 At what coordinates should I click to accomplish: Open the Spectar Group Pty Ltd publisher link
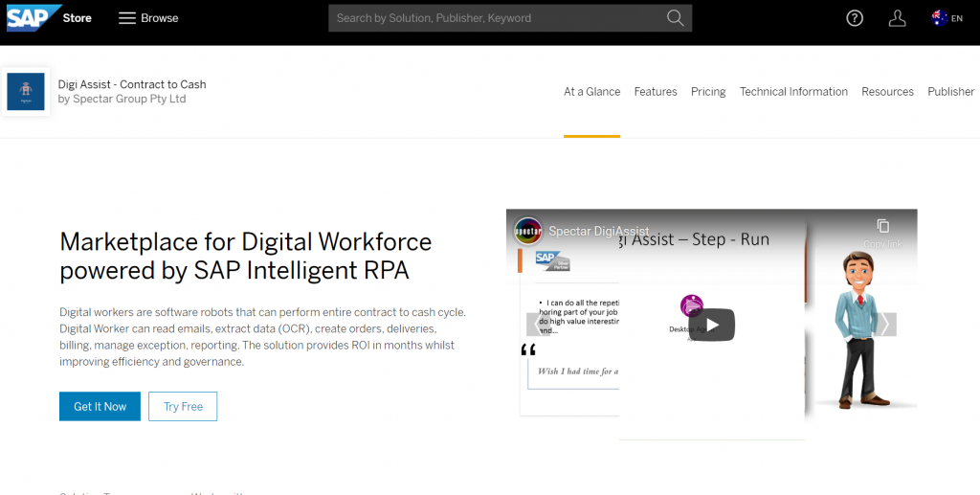(129, 99)
